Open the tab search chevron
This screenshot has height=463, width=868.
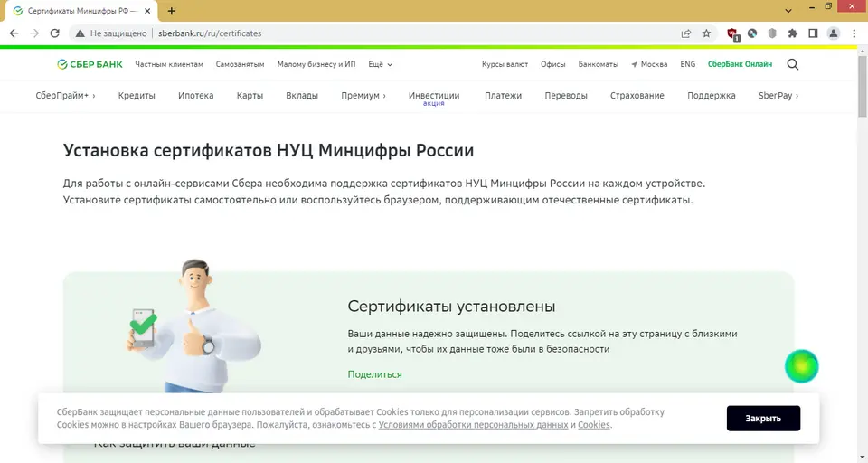point(788,11)
